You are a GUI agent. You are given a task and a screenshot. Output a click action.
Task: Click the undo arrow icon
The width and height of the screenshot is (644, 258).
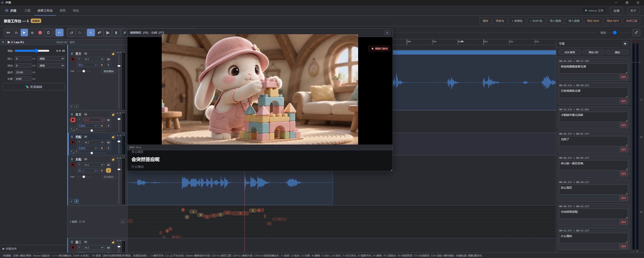click(x=72, y=33)
